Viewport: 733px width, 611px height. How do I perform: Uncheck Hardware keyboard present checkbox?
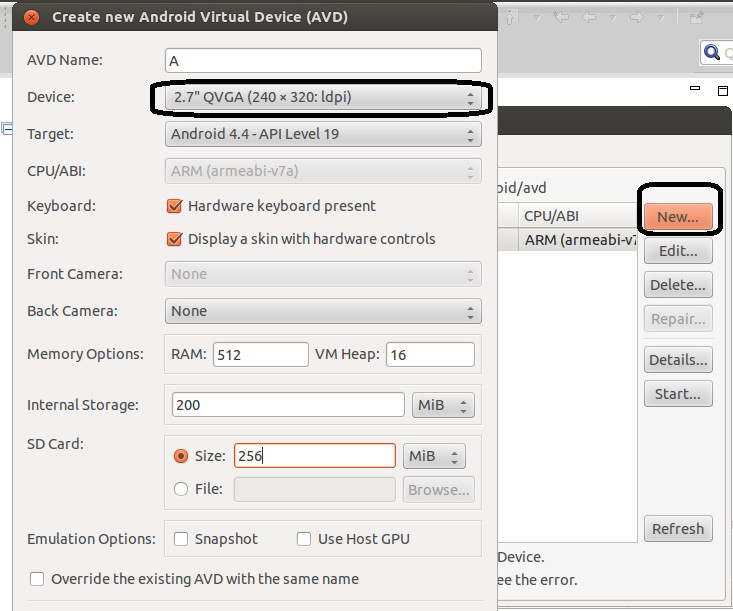(174, 206)
